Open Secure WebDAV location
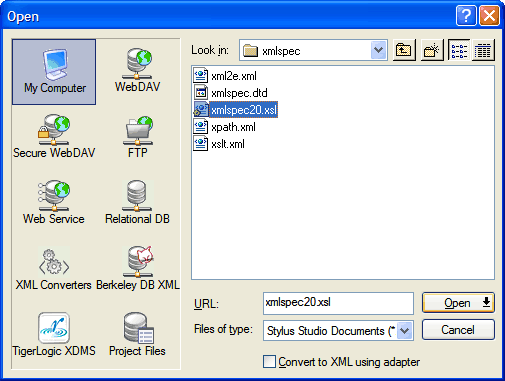This screenshot has height=381, width=505. coord(54,137)
